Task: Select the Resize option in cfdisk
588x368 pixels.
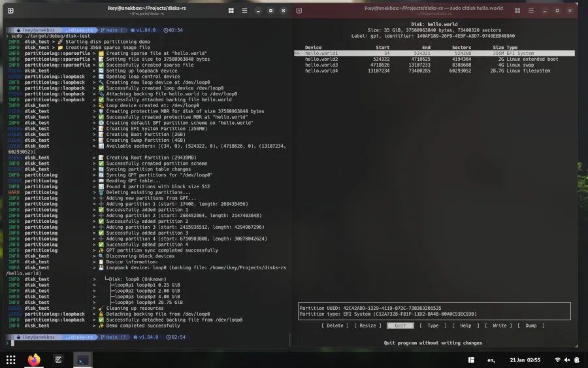Action: [368, 325]
